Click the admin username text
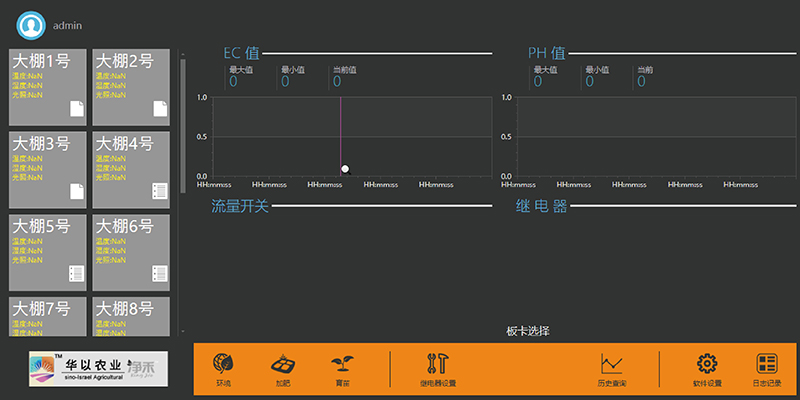The height and width of the screenshot is (400, 800). click(67, 26)
